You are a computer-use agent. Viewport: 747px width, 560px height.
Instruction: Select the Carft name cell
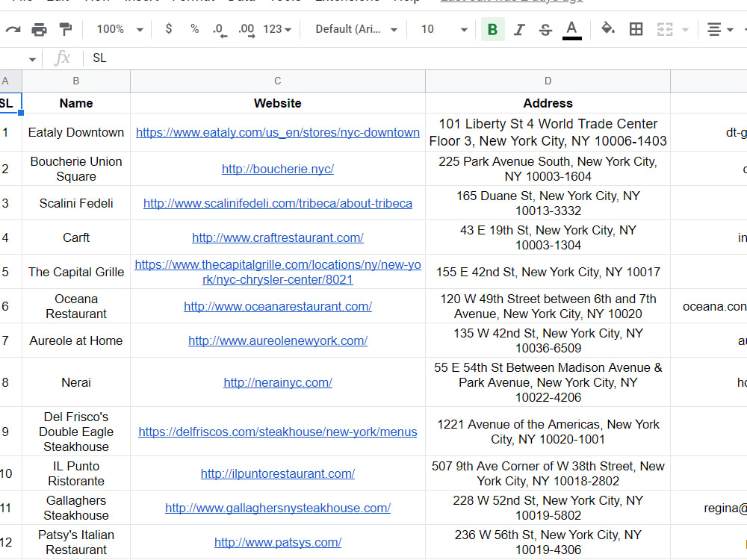click(x=75, y=237)
